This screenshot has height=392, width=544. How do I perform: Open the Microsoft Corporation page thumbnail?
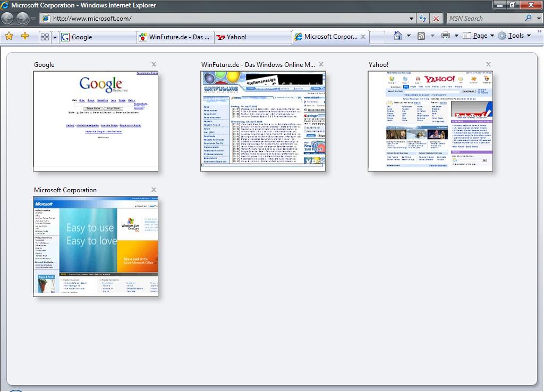tap(96, 246)
